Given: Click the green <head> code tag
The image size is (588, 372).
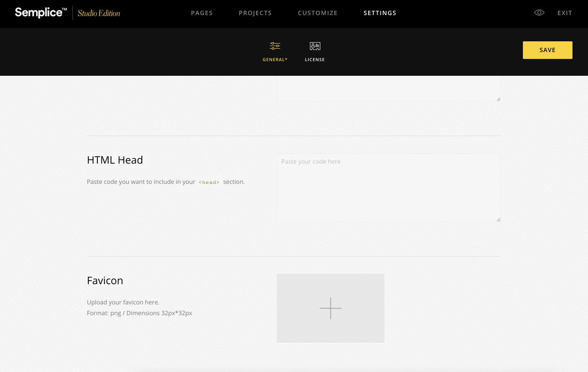Looking at the screenshot, I should 209,182.
